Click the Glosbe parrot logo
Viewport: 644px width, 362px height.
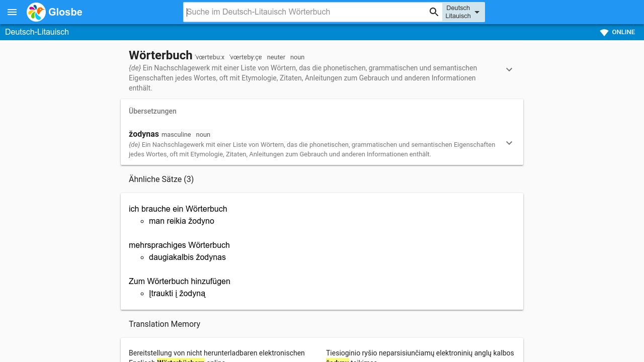point(36,12)
